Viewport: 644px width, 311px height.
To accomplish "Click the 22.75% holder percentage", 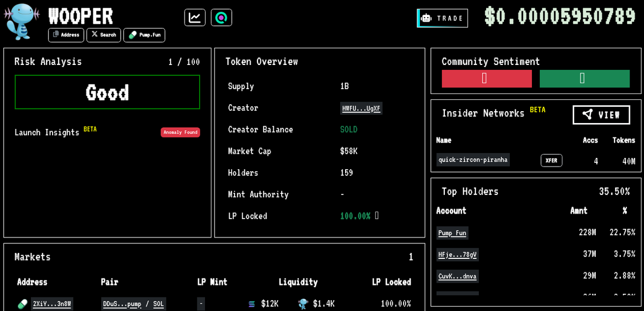I will (623, 232).
